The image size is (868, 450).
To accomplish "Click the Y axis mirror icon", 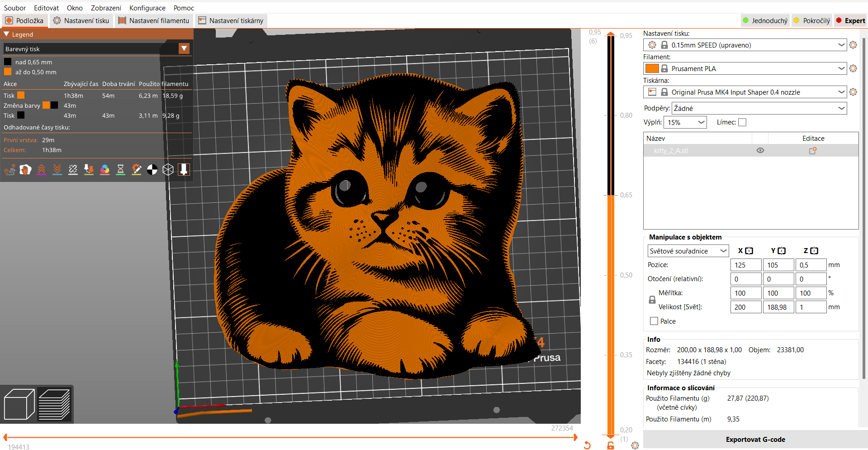I will tap(782, 251).
